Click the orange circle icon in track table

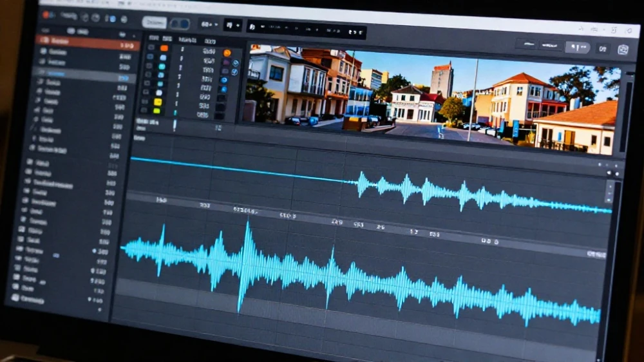coord(227,53)
